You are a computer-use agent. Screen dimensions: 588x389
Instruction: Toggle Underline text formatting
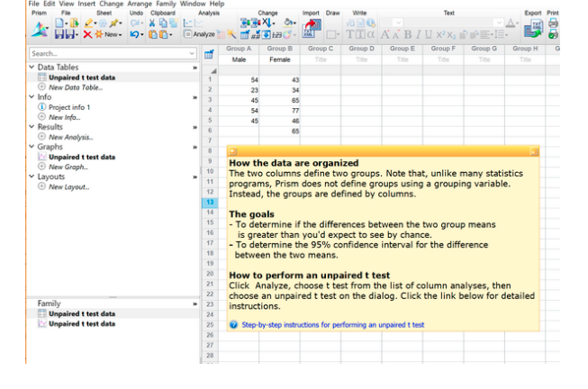point(429,34)
